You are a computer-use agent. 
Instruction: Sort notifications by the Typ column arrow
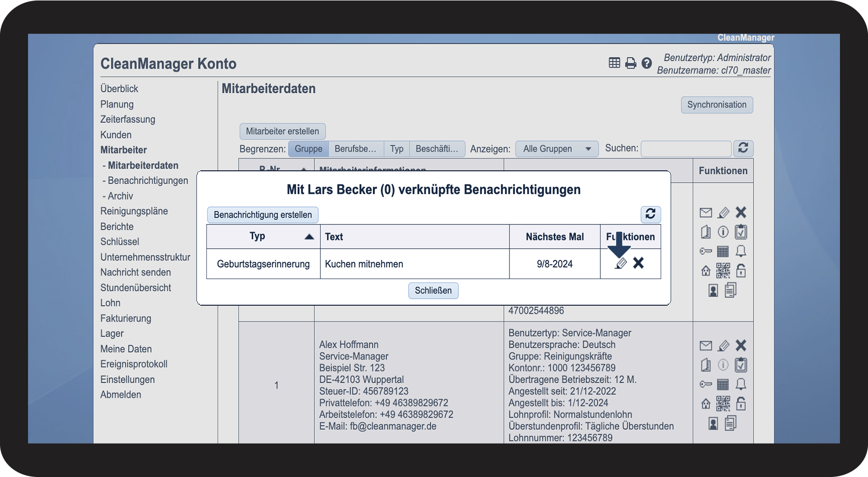pyautogui.click(x=309, y=237)
